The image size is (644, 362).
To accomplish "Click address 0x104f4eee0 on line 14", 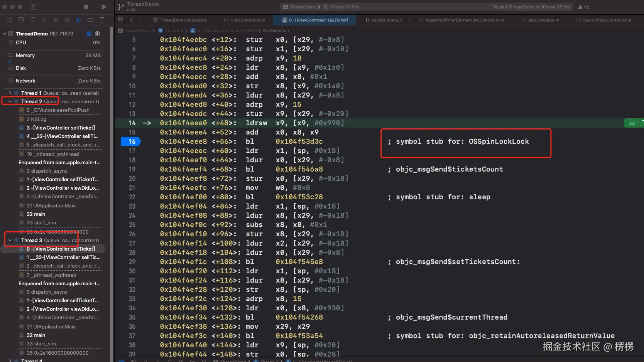I will 183,123.
